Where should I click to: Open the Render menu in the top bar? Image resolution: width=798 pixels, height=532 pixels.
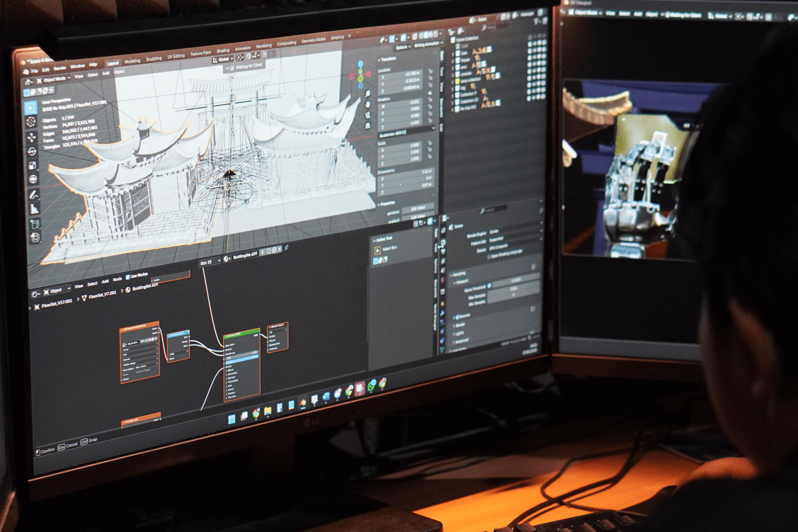[60, 68]
